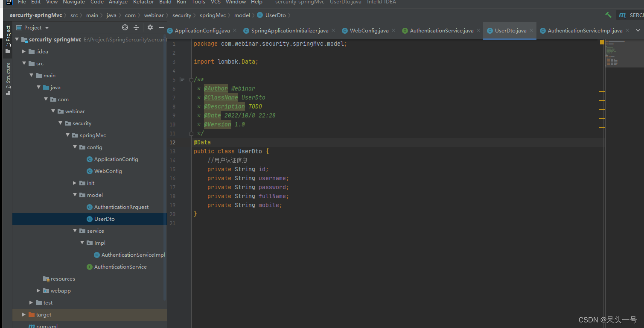Click line number 15 in the gutter

(x=172, y=169)
